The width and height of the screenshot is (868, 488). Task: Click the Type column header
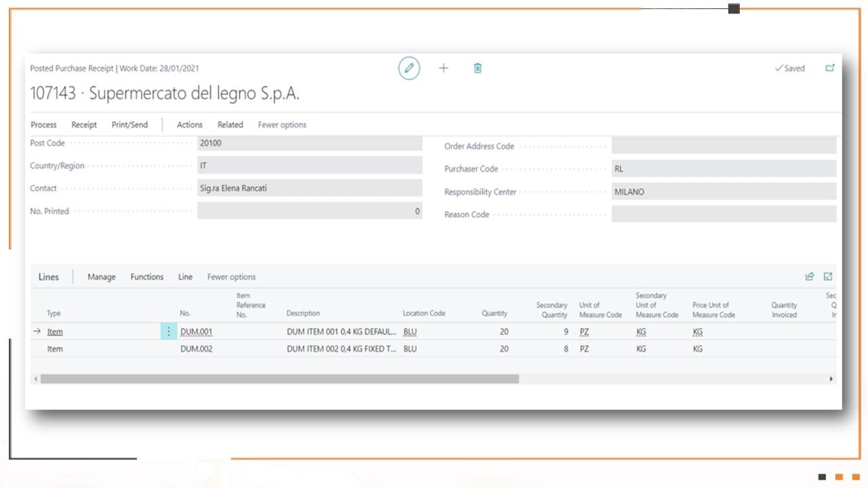pos(54,313)
